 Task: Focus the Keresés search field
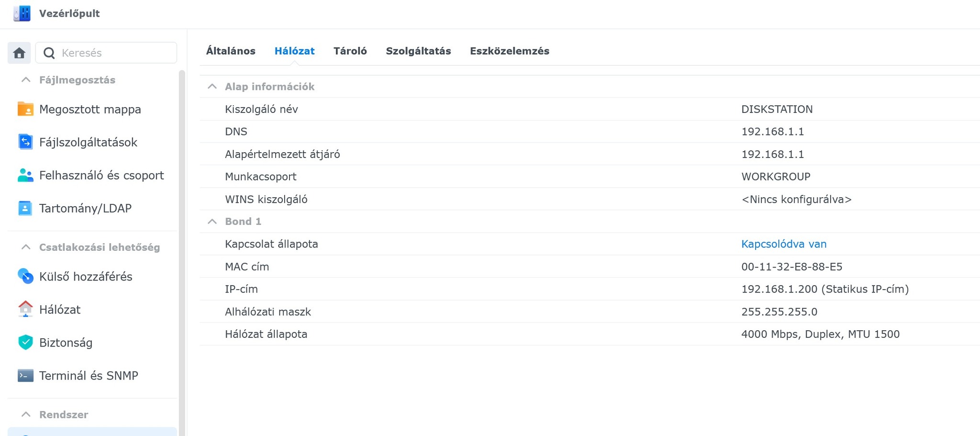point(106,53)
